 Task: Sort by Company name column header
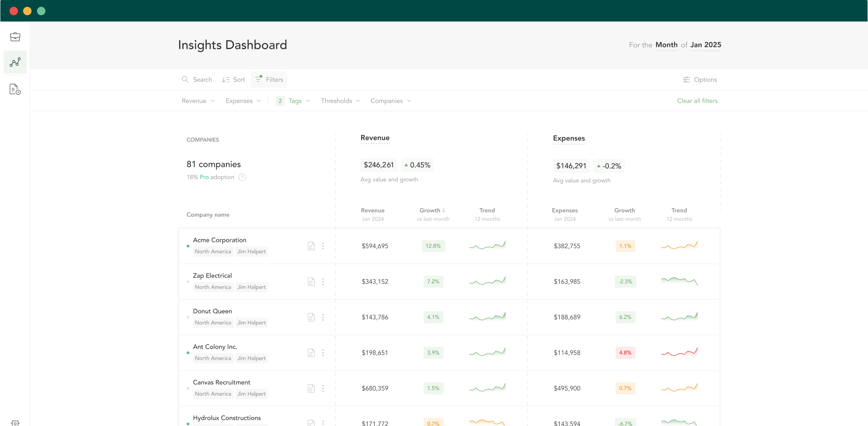[x=208, y=215]
